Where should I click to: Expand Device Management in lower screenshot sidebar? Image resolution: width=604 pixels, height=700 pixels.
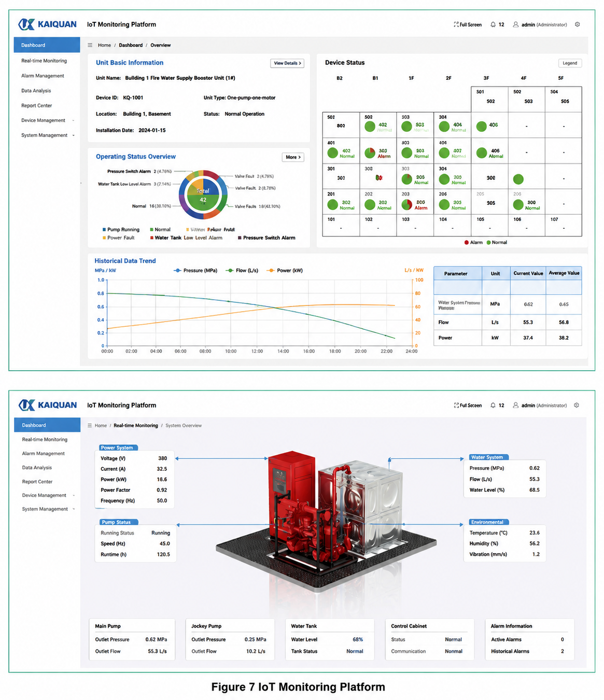pyautogui.click(x=48, y=495)
